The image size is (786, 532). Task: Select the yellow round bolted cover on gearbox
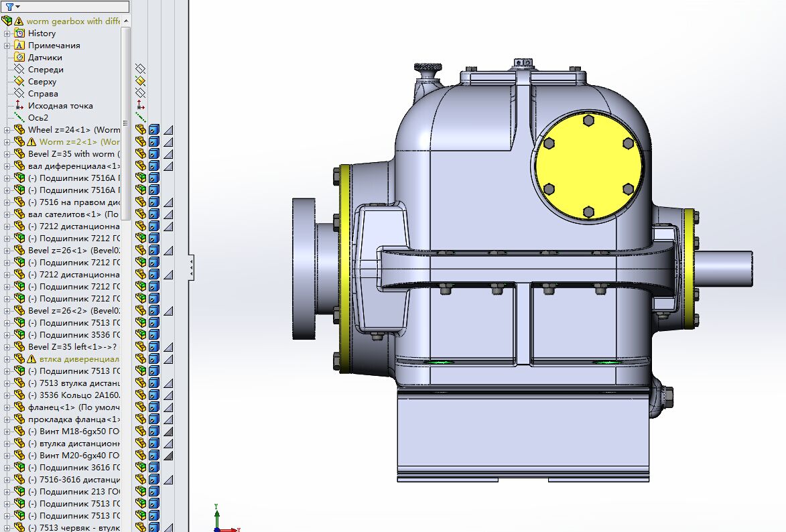pyautogui.click(x=588, y=166)
